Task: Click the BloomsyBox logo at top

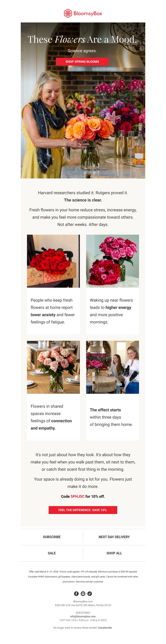Action: 83,13
